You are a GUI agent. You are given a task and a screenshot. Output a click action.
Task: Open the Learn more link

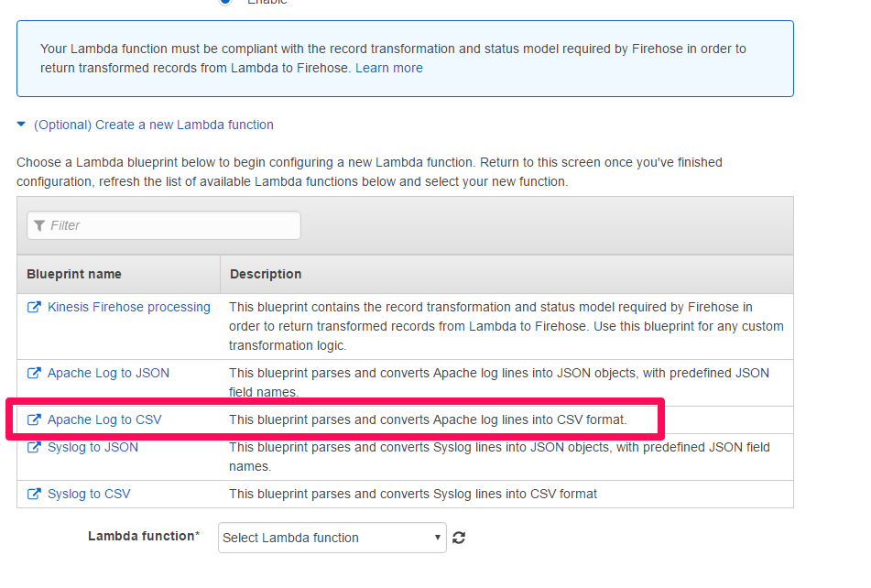pyautogui.click(x=389, y=68)
